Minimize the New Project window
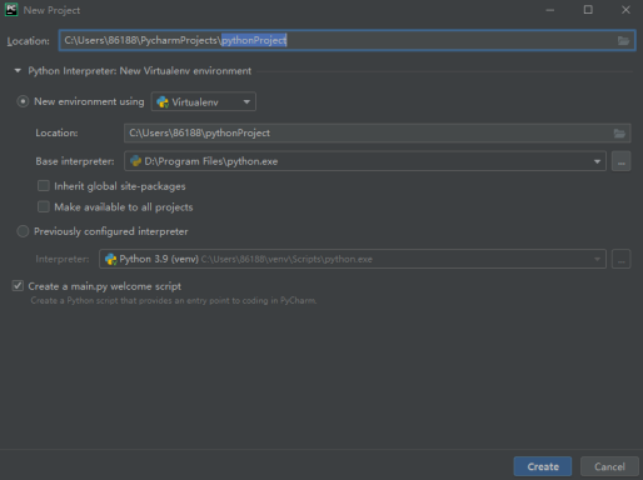The height and width of the screenshot is (480, 643). (550, 10)
